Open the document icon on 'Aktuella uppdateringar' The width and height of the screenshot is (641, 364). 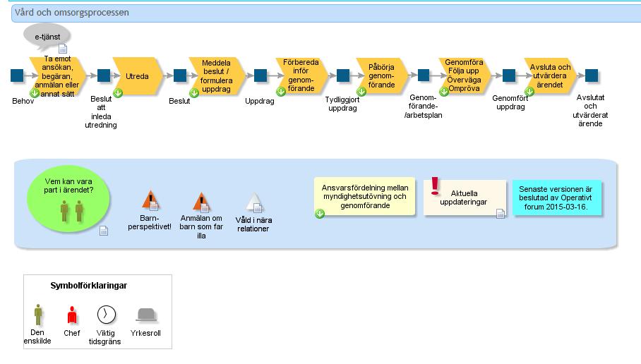501,213
